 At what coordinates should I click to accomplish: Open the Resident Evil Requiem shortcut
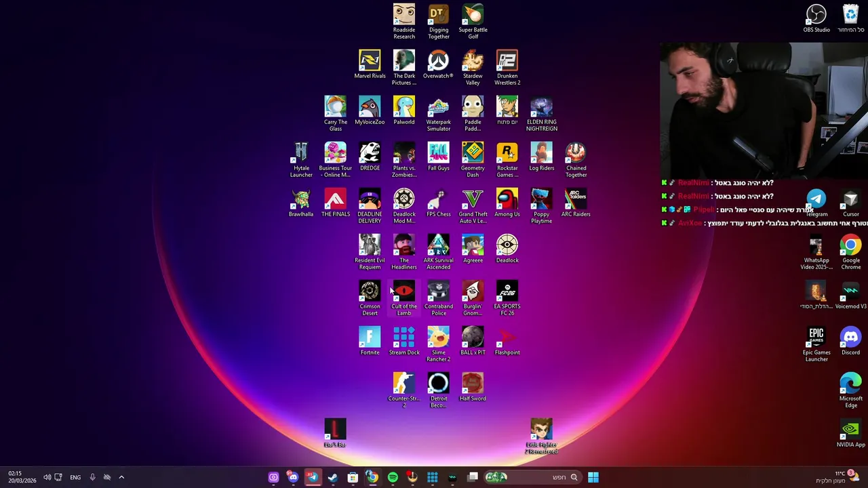pyautogui.click(x=370, y=252)
